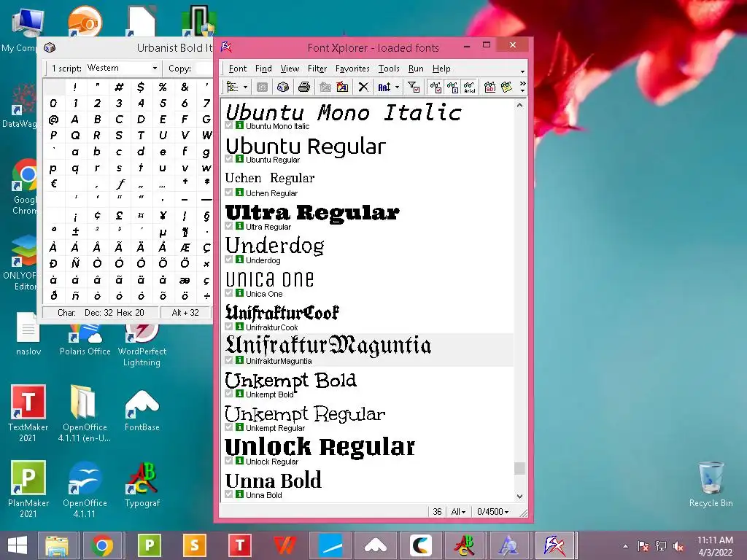This screenshot has height=560, width=747.
Task: Click the green info icon next to Underdog
Action: point(239,260)
